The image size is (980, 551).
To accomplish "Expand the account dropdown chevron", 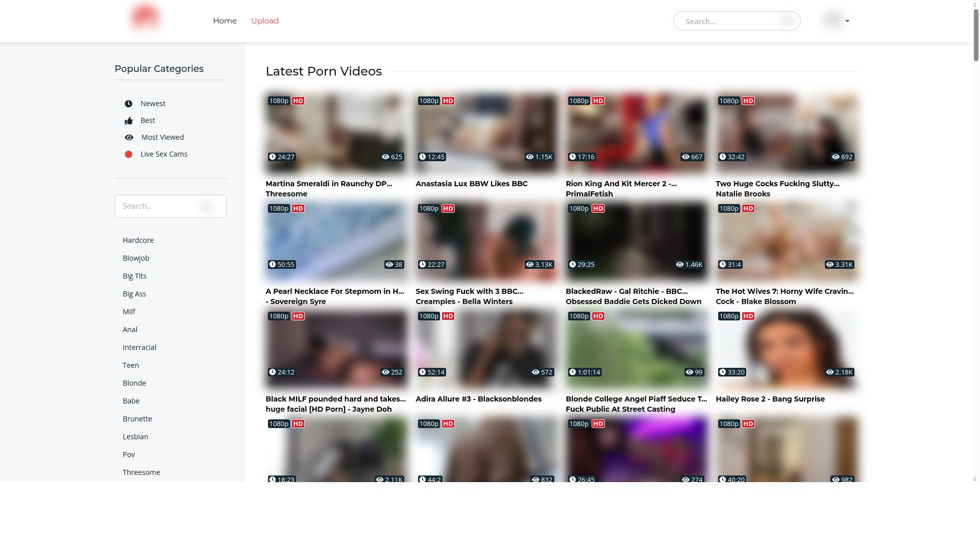I will 847,21.
